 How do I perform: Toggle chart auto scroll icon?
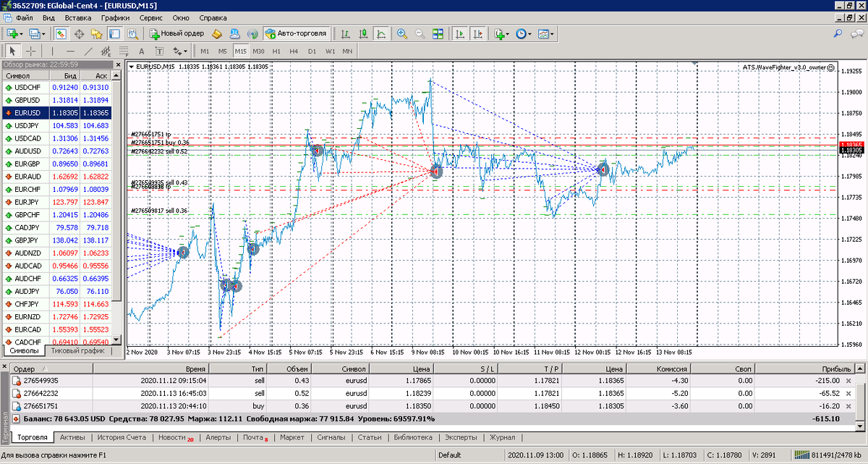pos(460,33)
